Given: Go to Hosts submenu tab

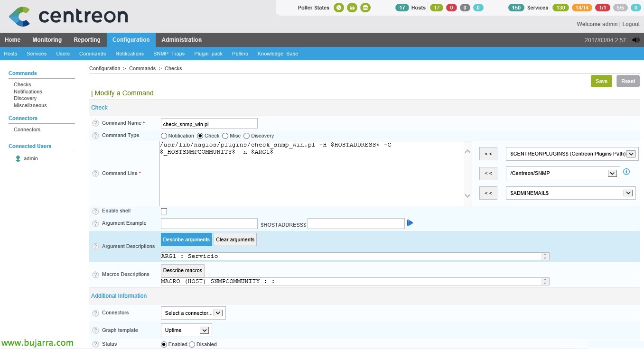Looking at the screenshot, I should coord(10,54).
